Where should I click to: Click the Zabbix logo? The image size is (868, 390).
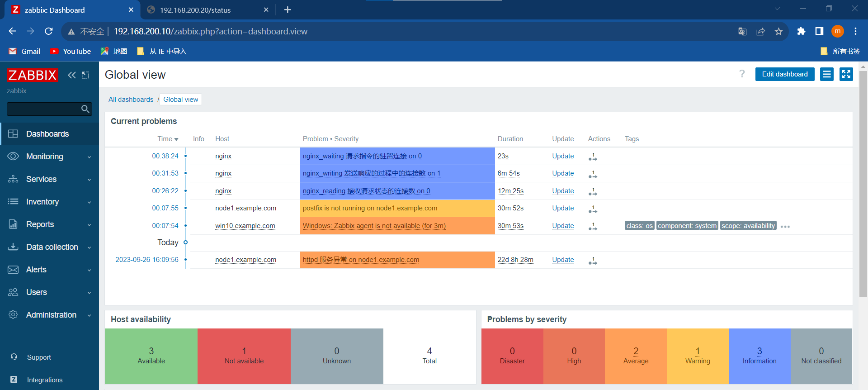33,75
